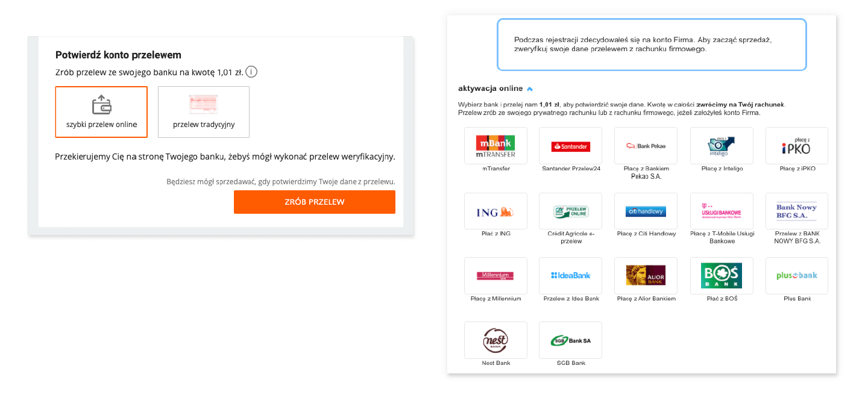
Task: Choose the Citi Handlowy logo
Action: point(646,211)
